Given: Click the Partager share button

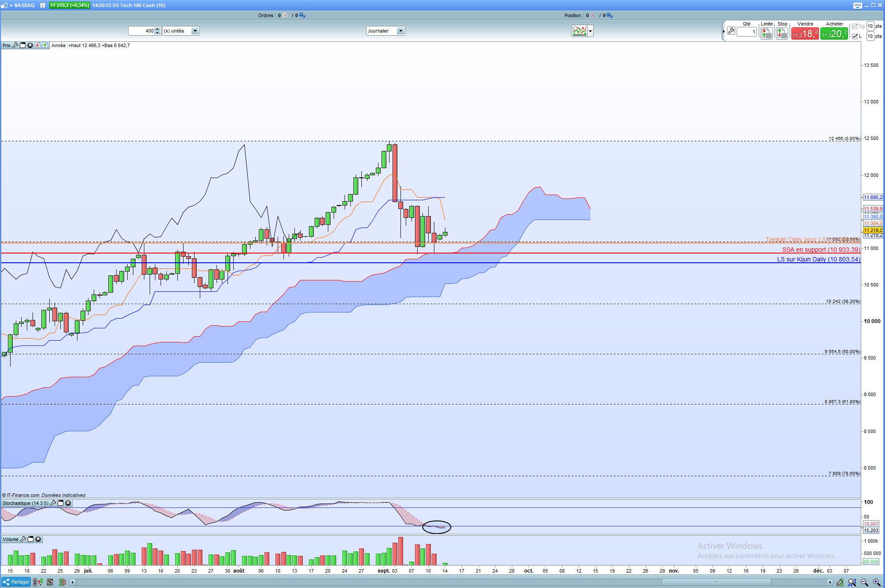Looking at the screenshot, I should point(16,582).
